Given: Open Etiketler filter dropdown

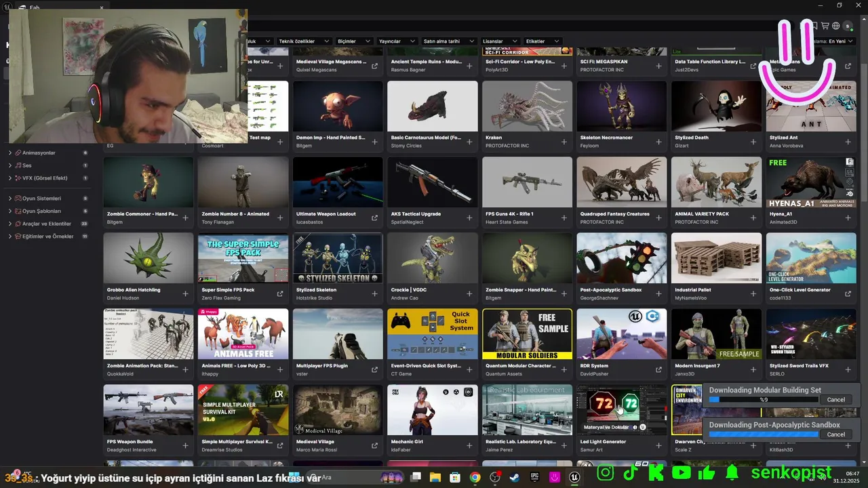Looking at the screenshot, I should (x=542, y=41).
